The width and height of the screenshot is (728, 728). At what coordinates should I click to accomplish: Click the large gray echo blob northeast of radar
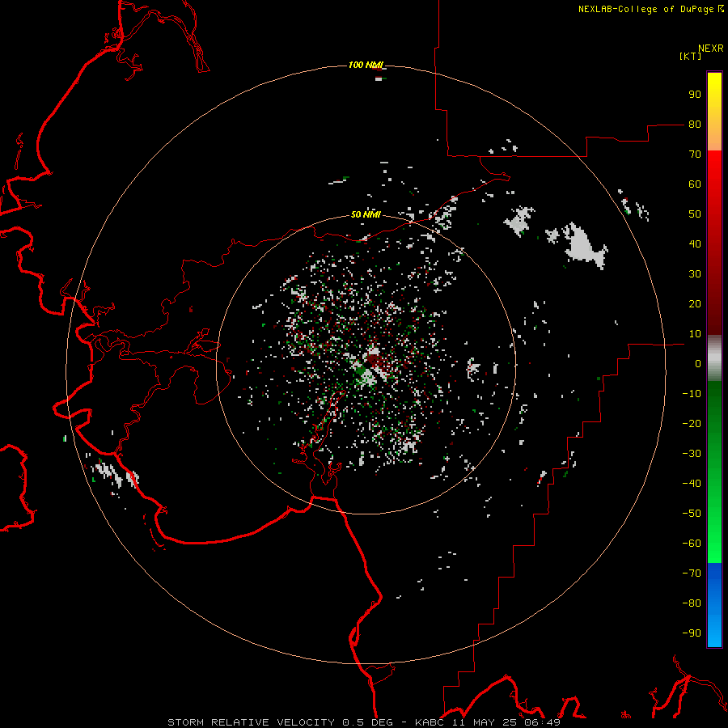(x=584, y=247)
